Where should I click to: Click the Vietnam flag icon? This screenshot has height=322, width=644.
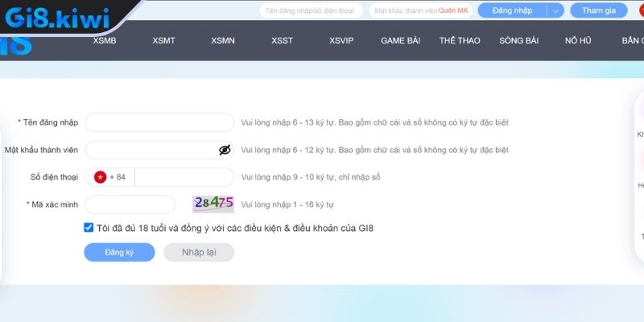click(101, 177)
